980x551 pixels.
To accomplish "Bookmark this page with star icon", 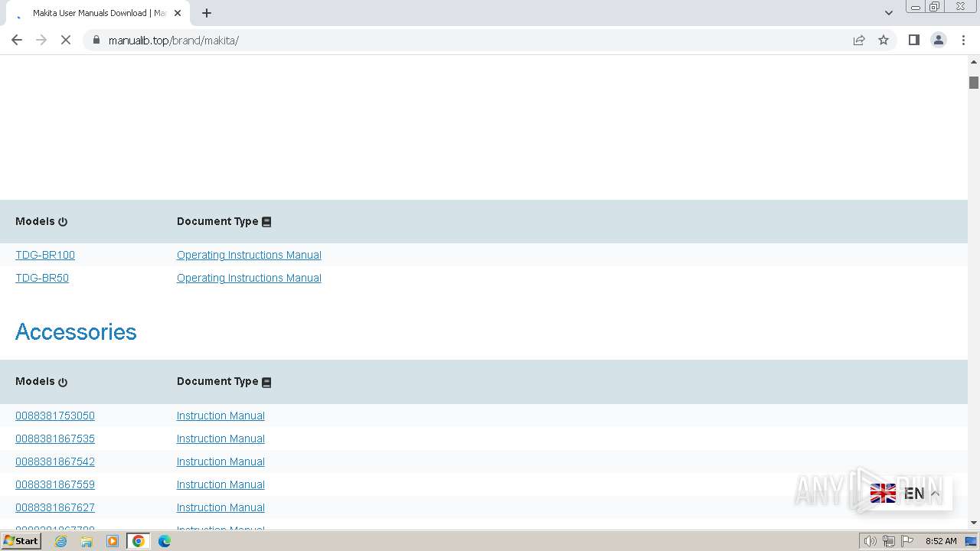I will pyautogui.click(x=884, y=40).
